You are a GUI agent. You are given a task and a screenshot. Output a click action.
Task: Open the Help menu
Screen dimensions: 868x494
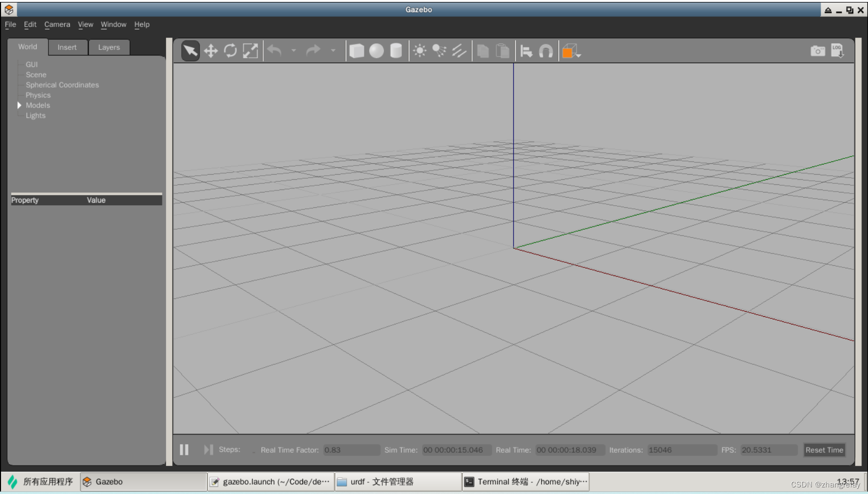[x=142, y=24]
